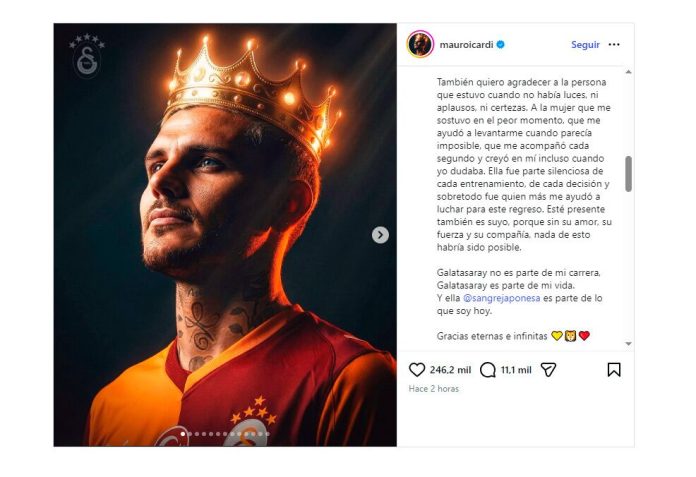Click mauroicardi's profile picture avatar
The height and width of the screenshot is (477, 696).
[420, 45]
